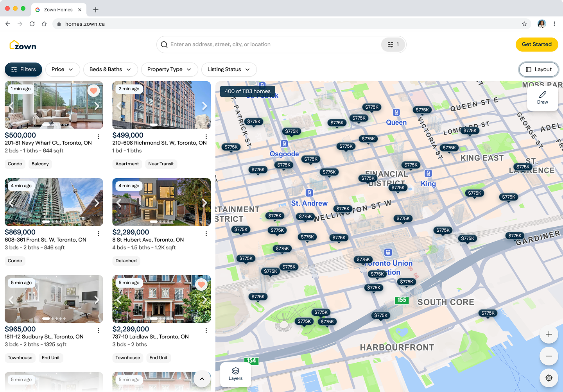Open 608-361 Front St. W listing link
Image resolution: width=563 pixels, height=392 pixels.
[x=45, y=240]
